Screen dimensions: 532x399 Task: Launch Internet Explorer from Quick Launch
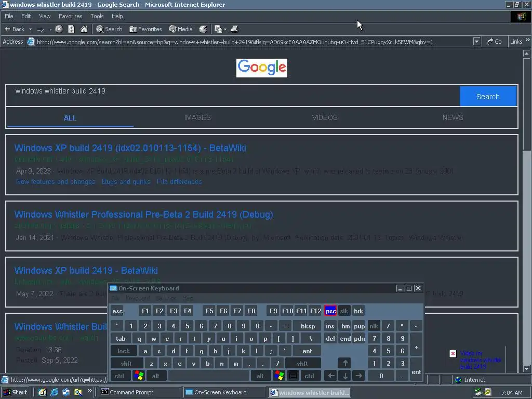pyautogui.click(x=54, y=392)
